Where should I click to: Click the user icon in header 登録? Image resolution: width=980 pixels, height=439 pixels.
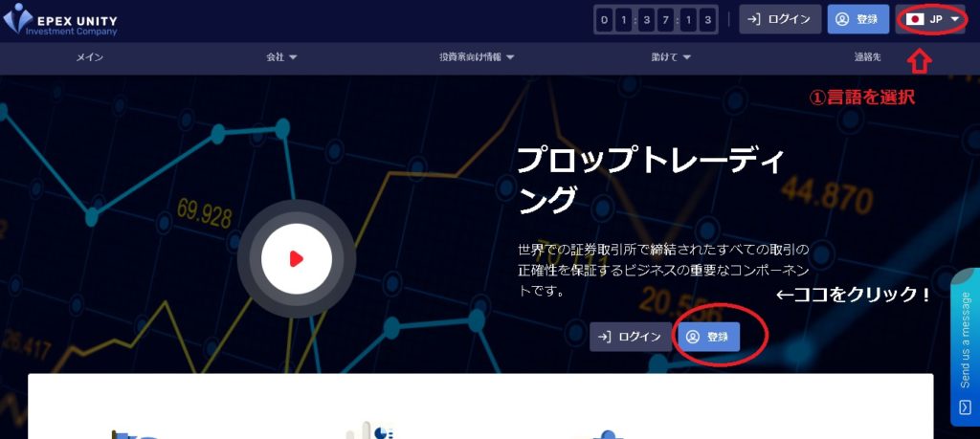(x=842, y=19)
